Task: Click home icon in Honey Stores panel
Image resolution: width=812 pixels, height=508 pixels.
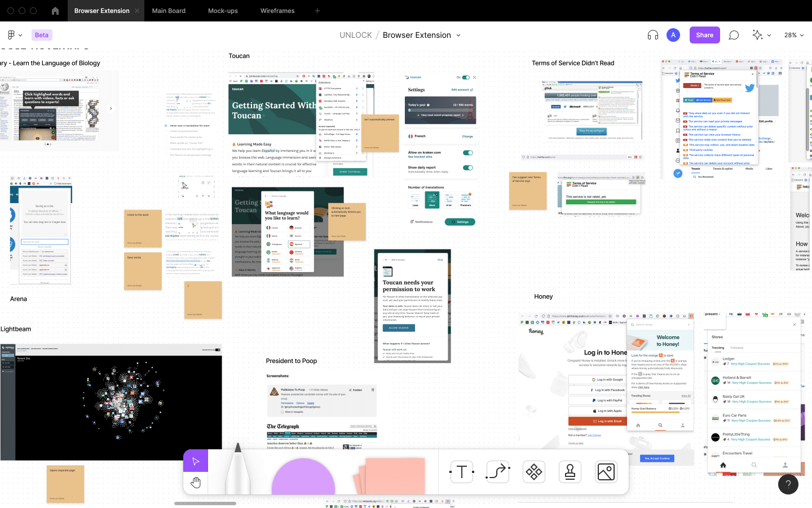Action: [x=723, y=465]
